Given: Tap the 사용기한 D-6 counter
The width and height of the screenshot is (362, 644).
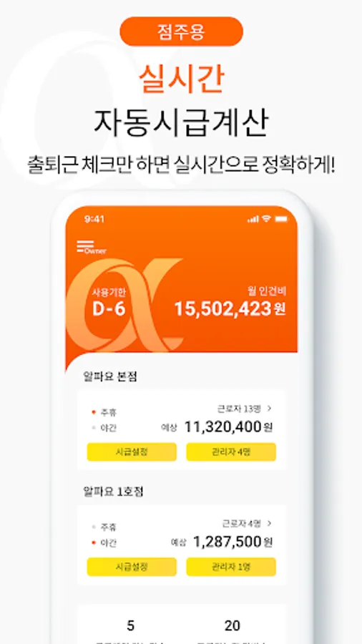Looking at the screenshot, I should (x=109, y=303).
